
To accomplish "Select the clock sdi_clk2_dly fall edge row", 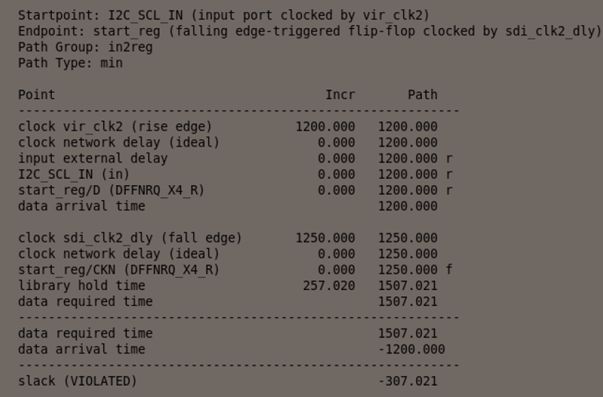I will tap(228, 238).
